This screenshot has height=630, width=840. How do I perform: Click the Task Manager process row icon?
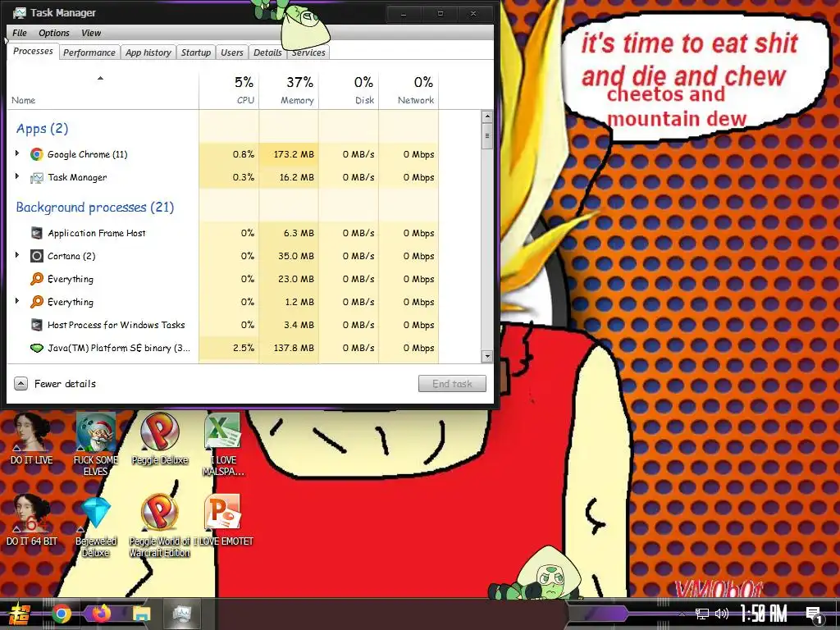[x=36, y=177]
